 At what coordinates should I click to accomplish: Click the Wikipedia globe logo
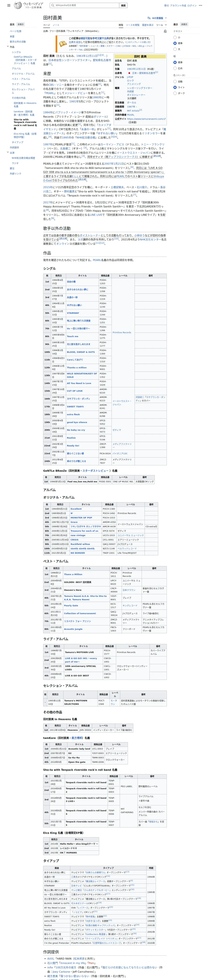pos(18,5)
